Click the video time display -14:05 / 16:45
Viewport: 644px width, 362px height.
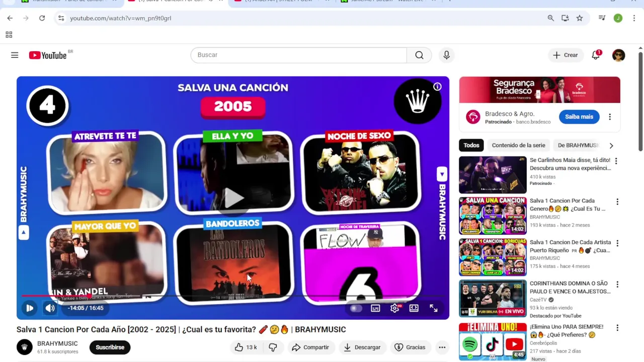(x=86, y=308)
